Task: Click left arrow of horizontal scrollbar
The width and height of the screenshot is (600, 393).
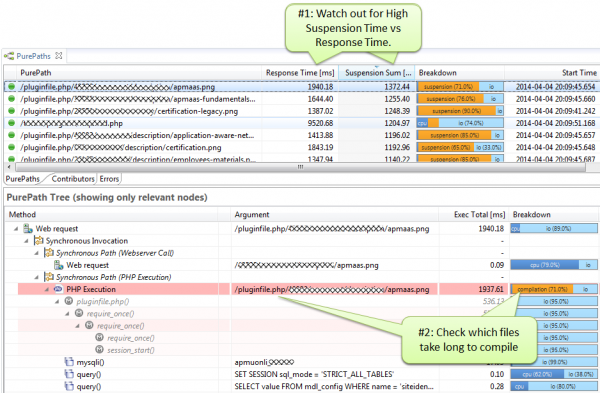Action: (x=9, y=167)
